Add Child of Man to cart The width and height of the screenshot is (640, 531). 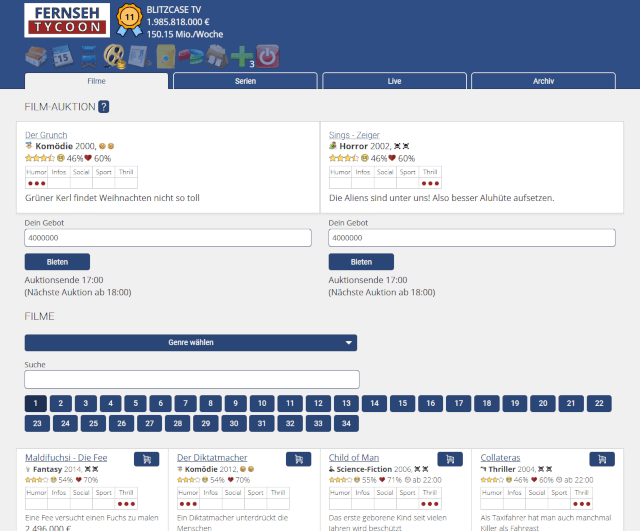[450, 459]
